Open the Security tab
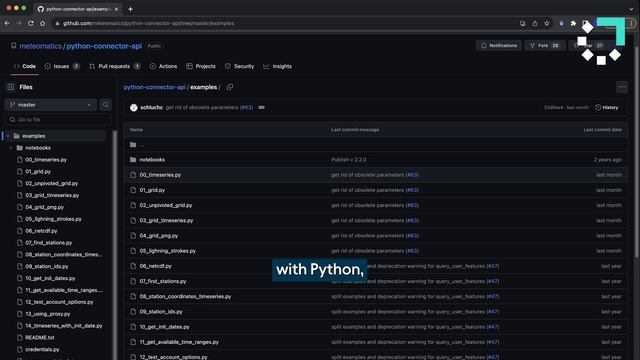 point(240,66)
